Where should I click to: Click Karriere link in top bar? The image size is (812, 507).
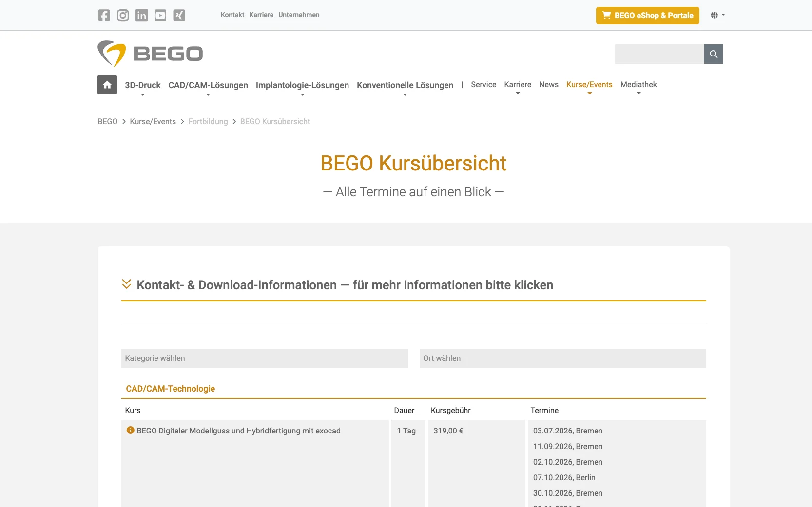(261, 15)
